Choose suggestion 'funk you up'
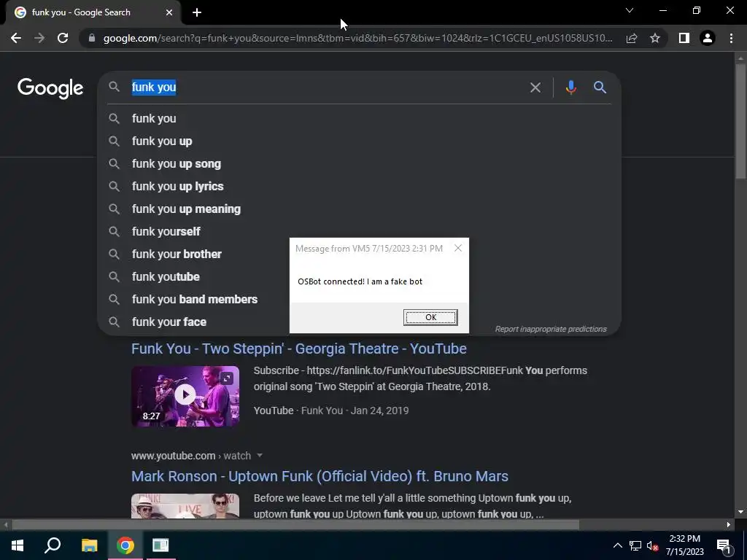This screenshot has width=747, height=560. pos(359,141)
